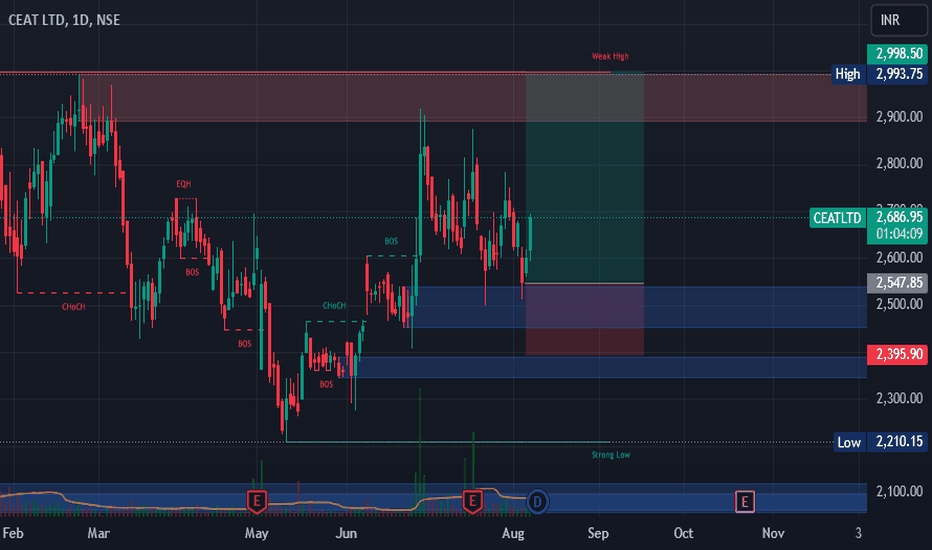Select the green BOS label
The image size is (932, 550).
click(391, 241)
